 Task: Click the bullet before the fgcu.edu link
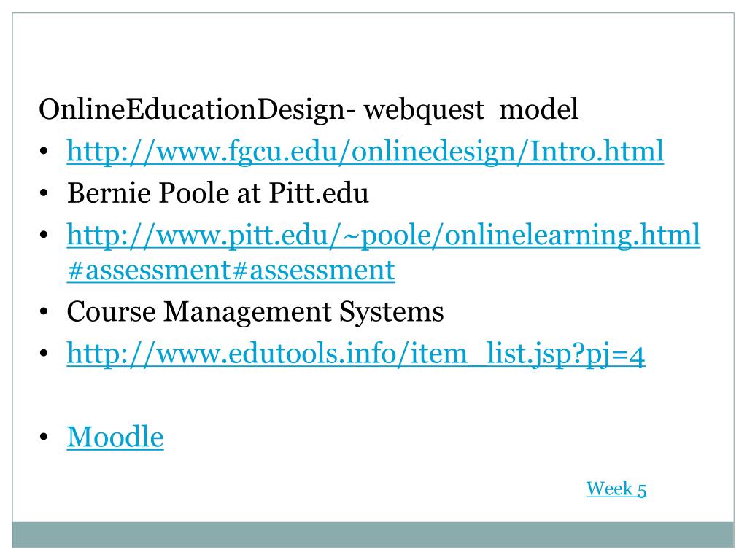pyautogui.click(x=44, y=152)
